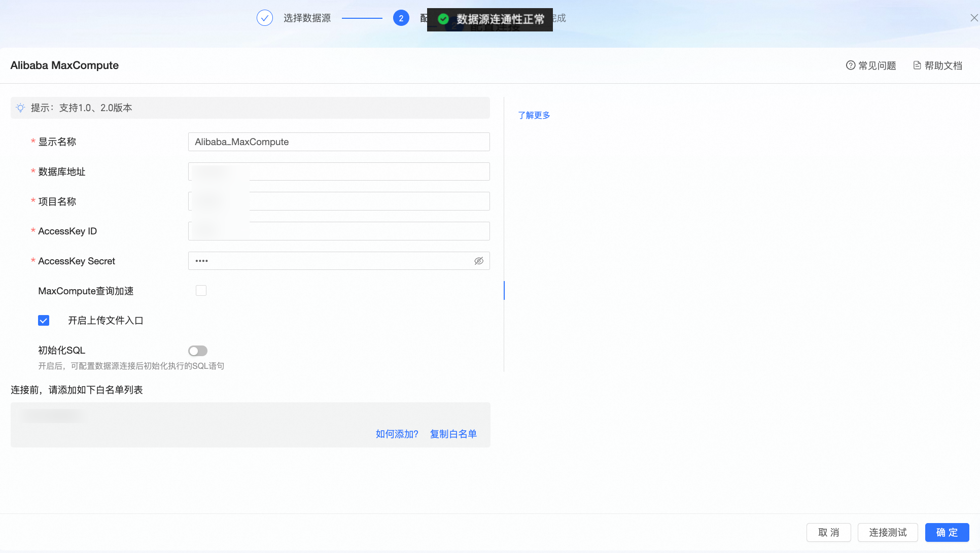Click 如何添加? link

point(397,434)
